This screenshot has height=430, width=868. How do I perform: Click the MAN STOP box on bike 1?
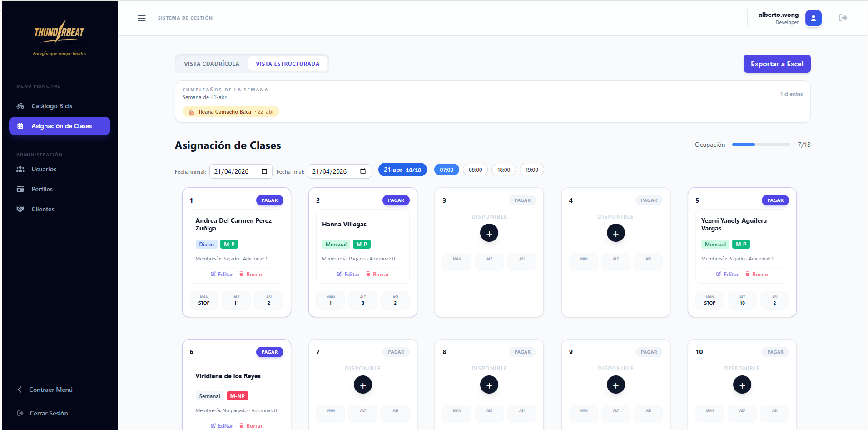[x=204, y=300]
